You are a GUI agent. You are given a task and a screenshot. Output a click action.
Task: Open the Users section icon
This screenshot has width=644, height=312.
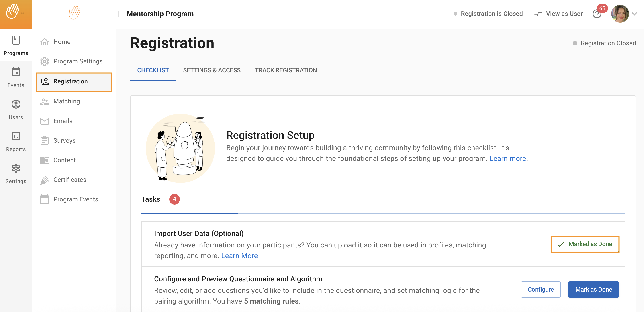[x=16, y=104]
